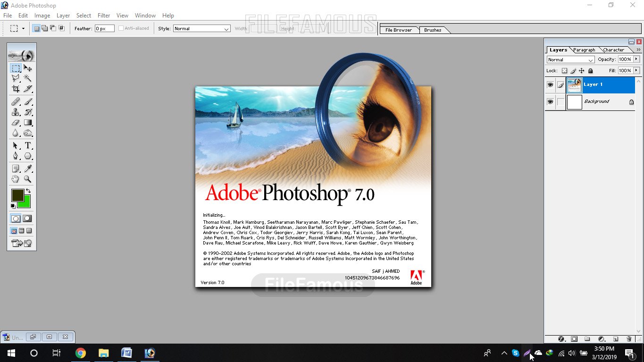
Task: Click the foreground color swatch
Action: point(17,194)
